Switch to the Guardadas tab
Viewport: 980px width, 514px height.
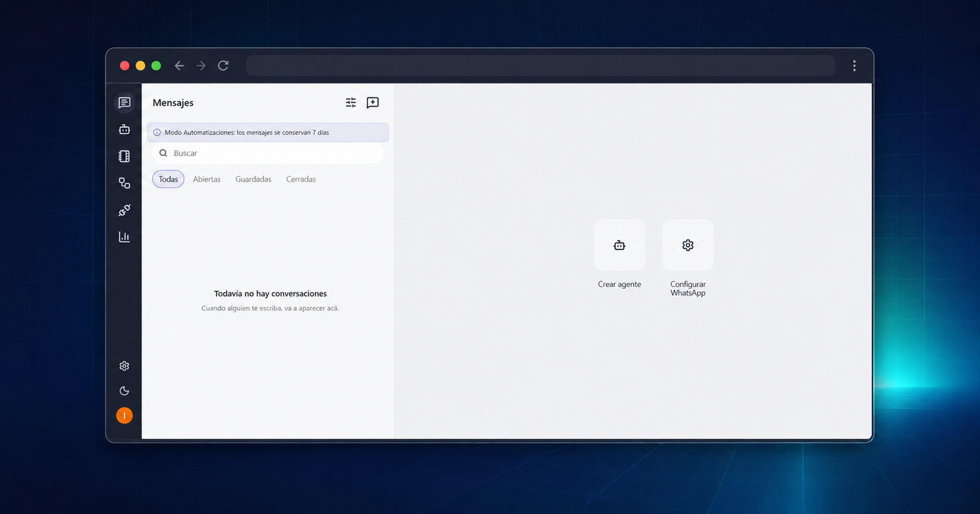[x=254, y=179]
